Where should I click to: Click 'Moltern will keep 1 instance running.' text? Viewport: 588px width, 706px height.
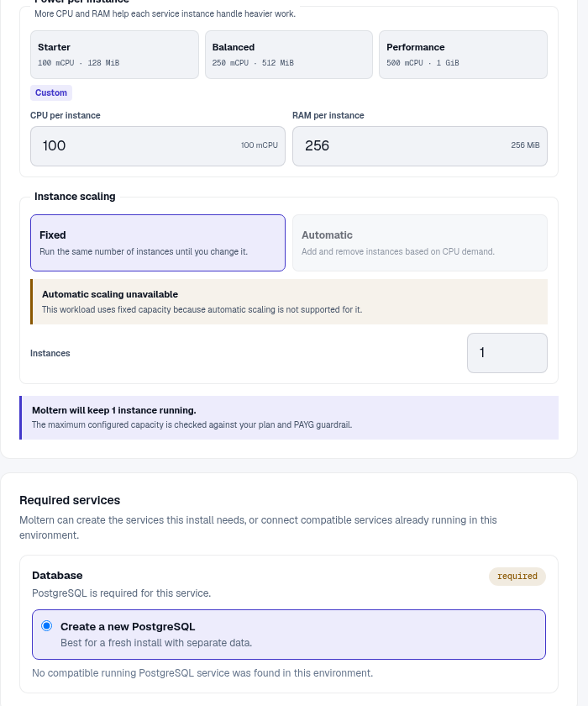(x=114, y=410)
